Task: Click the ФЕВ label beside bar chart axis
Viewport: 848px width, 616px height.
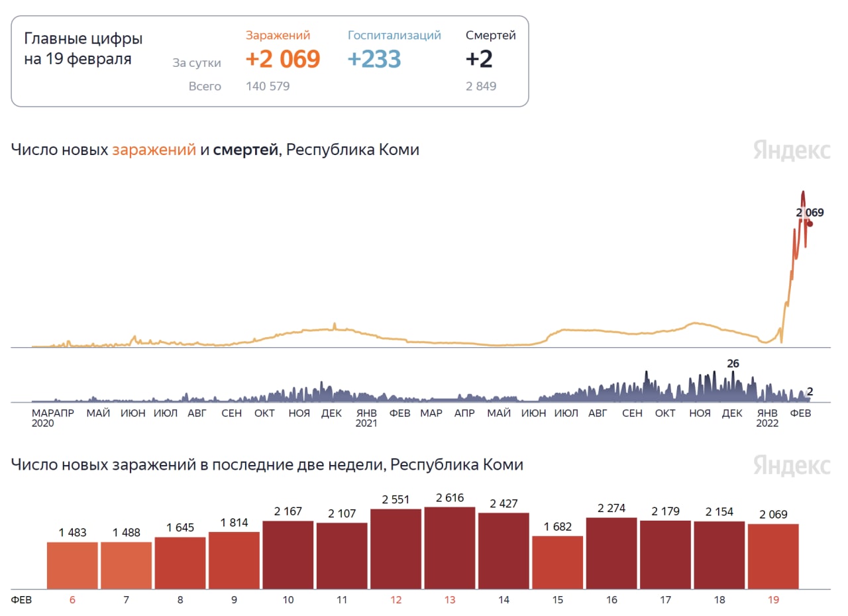Action: (21, 599)
